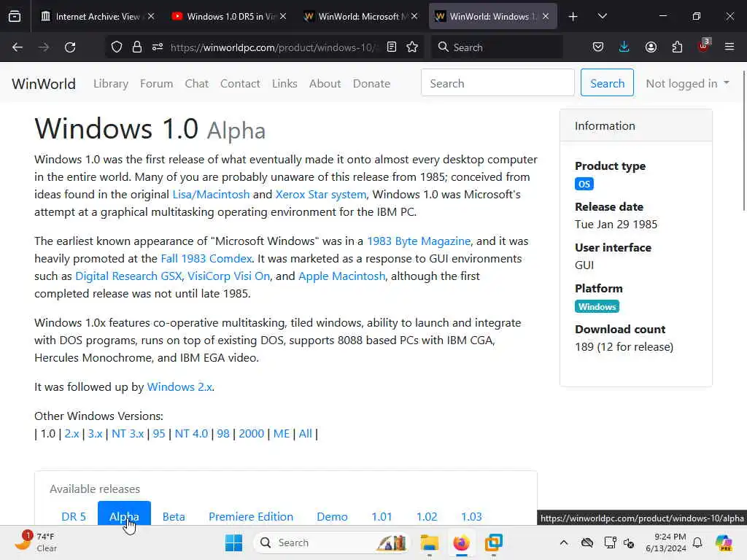747x560 pixels.
Task: Bookmark this page with star icon
Action: pos(412,47)
